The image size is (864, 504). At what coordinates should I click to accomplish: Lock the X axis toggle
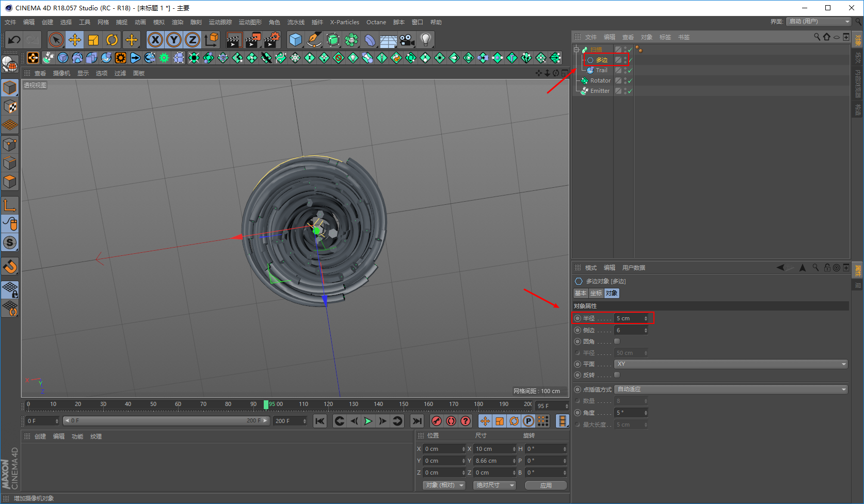pyautogui.click(x=155, y=40)
